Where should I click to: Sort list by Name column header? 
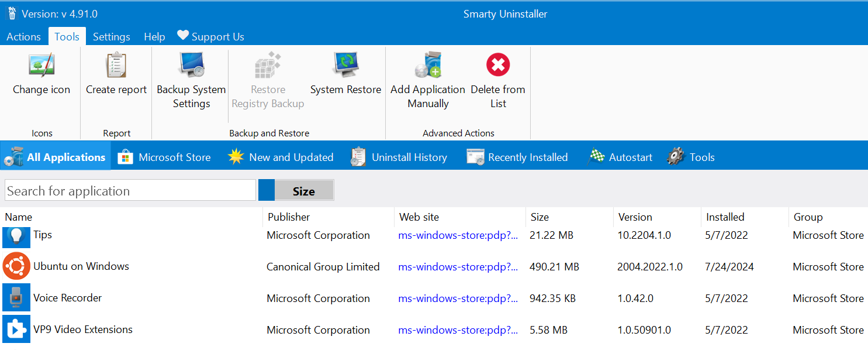pos(19,217)
